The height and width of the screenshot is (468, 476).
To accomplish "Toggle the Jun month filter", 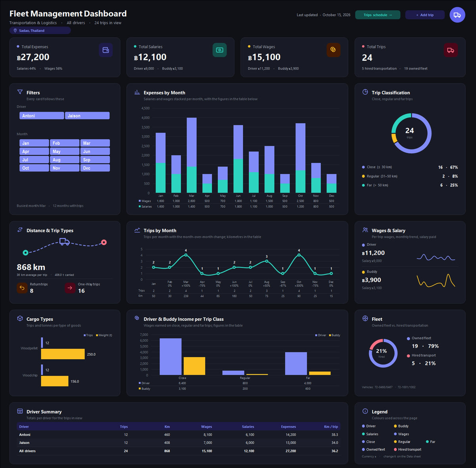I will [x=95, y=151].
